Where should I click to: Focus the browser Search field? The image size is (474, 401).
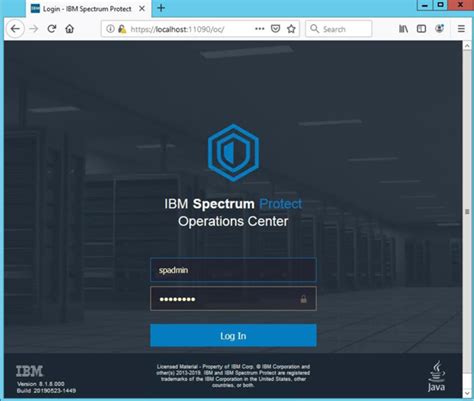pyautogui.click(x=339, y=29)
